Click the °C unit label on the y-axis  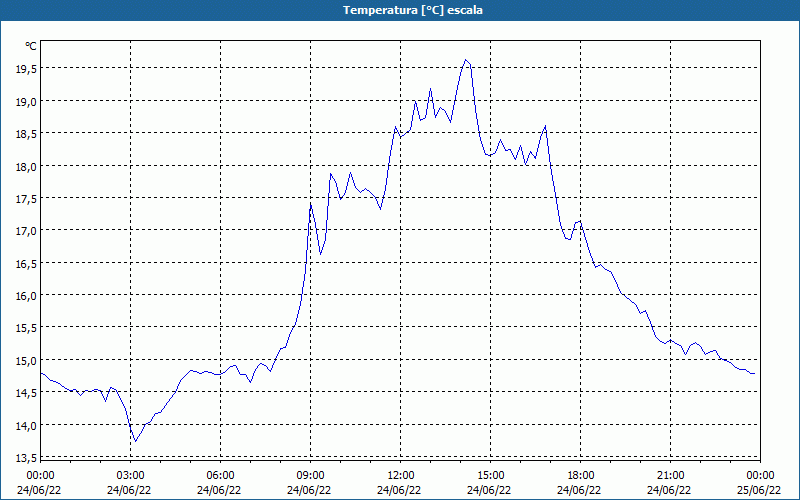click(31, 46)
